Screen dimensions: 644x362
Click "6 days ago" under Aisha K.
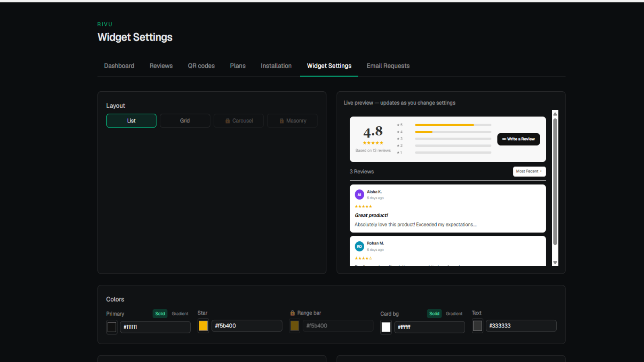[x=375, y=198]
